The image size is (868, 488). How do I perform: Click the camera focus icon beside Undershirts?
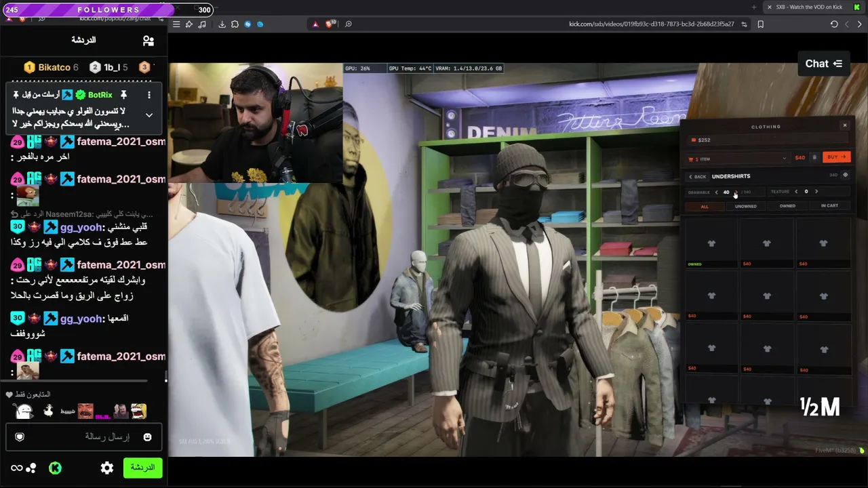pyautogui.click(x=845, y=176)
